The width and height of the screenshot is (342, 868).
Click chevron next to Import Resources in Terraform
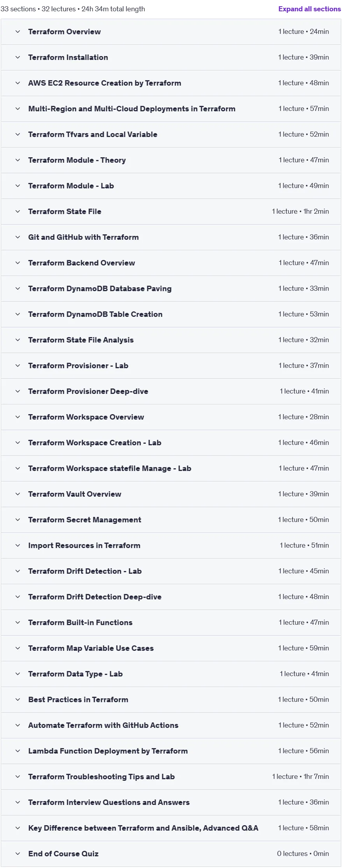pyautogui.click(x=18, y=545)
